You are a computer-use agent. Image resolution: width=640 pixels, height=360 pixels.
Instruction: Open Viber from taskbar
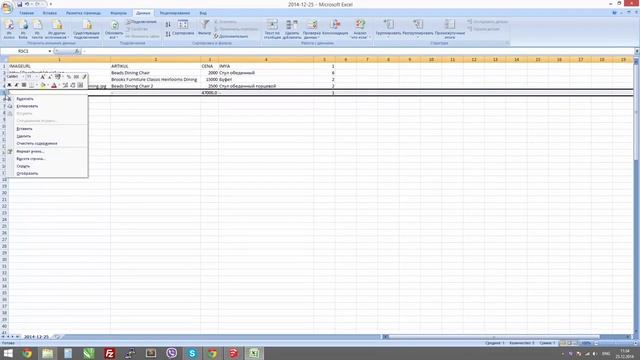pos(171,353)
